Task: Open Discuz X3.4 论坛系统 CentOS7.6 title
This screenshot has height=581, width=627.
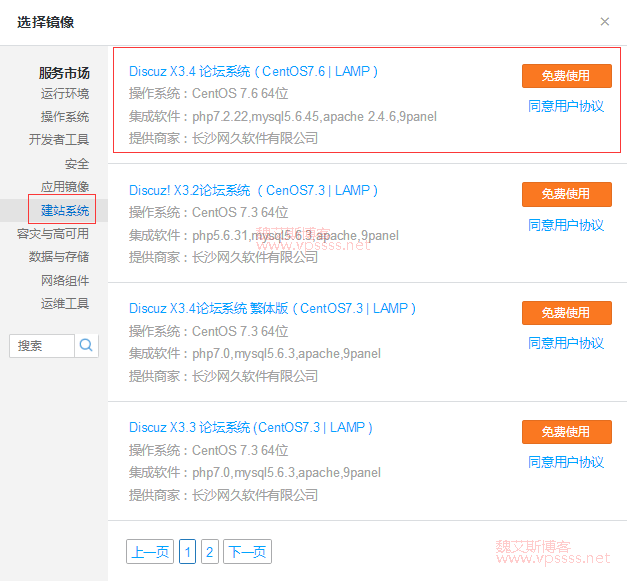Action: tap(253, 71)
